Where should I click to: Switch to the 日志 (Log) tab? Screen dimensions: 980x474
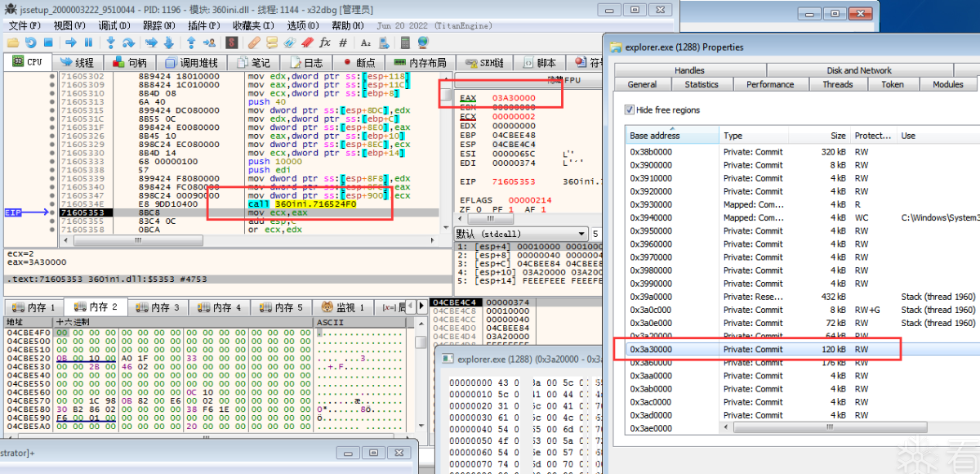pos(305,62)
